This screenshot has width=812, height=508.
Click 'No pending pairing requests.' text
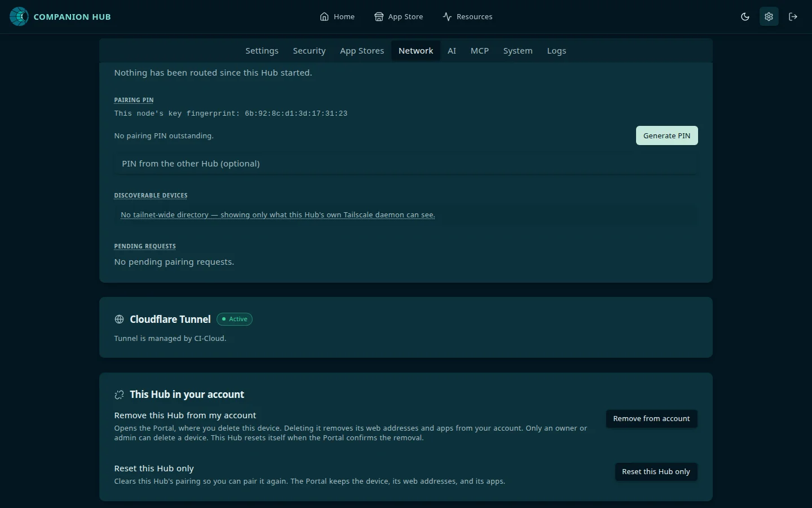click(x=174, y=262)
